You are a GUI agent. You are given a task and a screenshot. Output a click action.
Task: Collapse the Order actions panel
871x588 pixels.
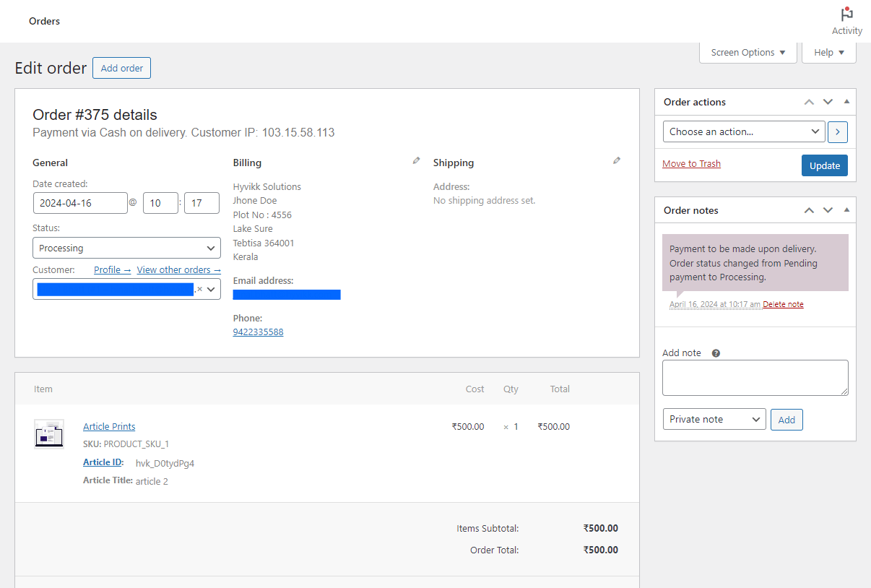(x=846, y=102)
